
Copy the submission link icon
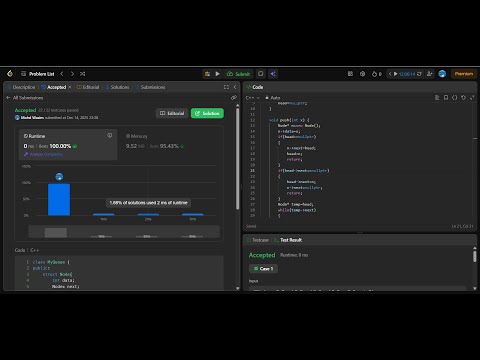click(234, 98)
